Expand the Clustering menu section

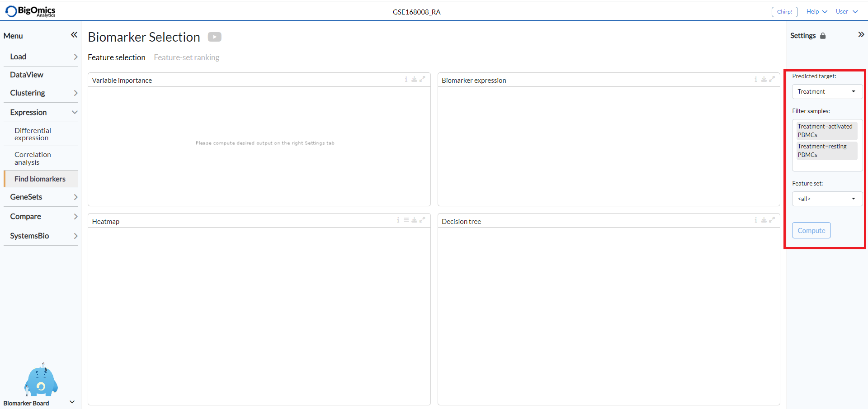[x=28, y=93]
